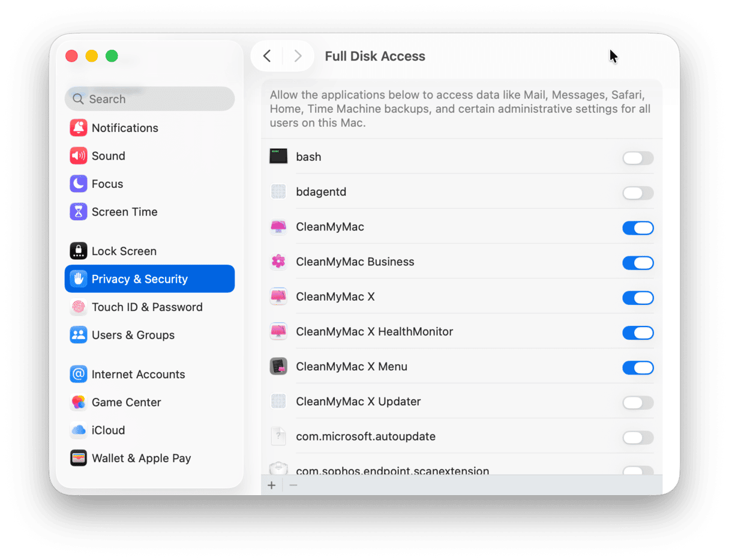Click the com.microsoft.autoupdate file icon
Screen dimensions: 729x560
[x=278, y=436]
